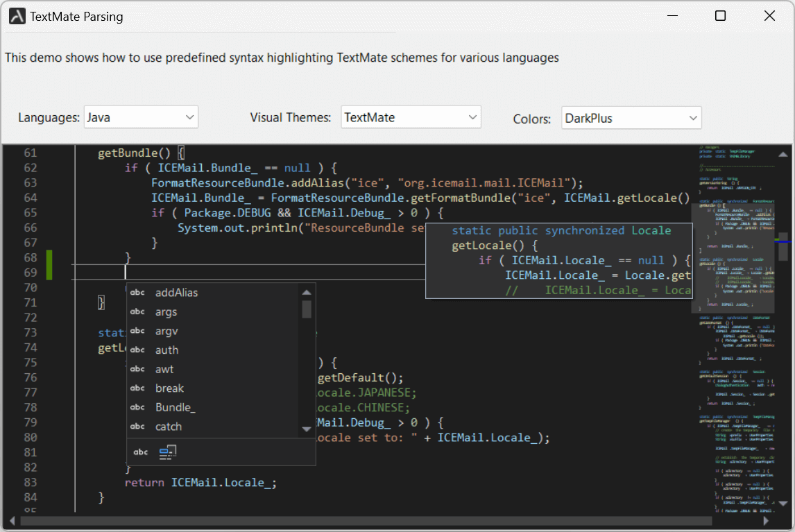Click the abc icon beside Bundle_ suggestion
This screenshot has width=795, height=532.
click(x=137, y=407)
